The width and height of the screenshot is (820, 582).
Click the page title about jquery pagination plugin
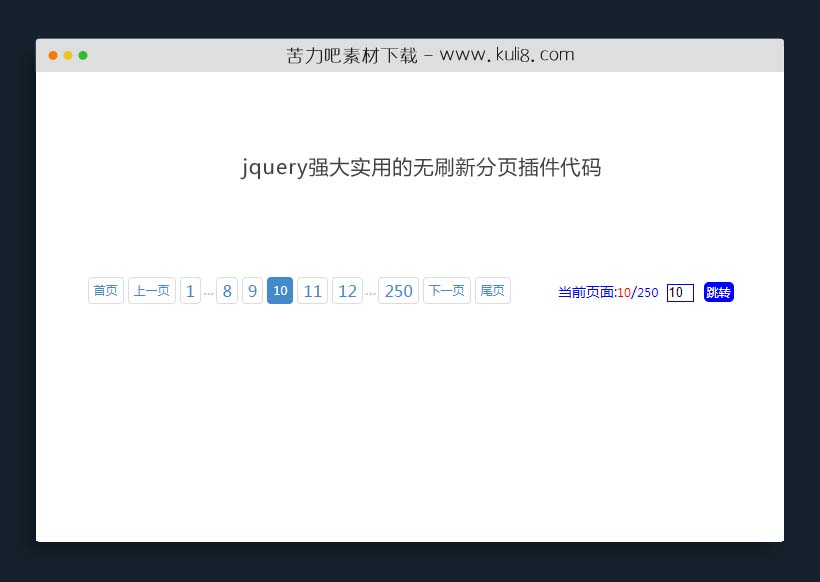pyautogui.click(x=420, y=167)
